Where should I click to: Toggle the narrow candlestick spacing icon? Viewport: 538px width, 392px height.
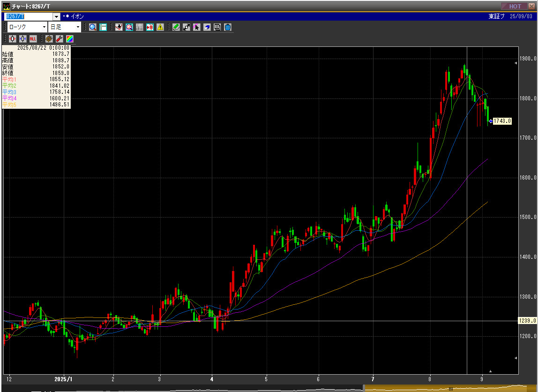pyautogui.click(x=22, y=39)
